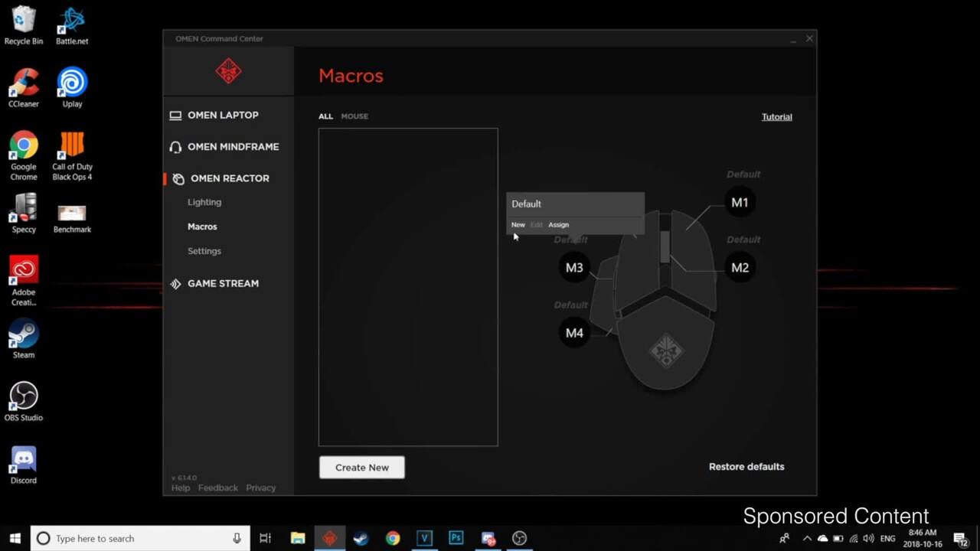The height and width of the screenshot is (551, 980).
Task: Click the taskbar clock showing 8:46 AM
Action: pos(922,538)
